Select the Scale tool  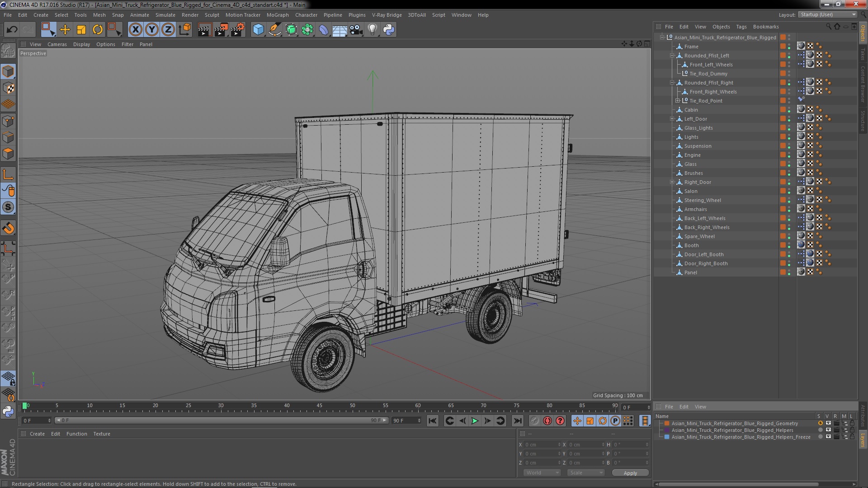pyautogui.click(x=81, y=30)
